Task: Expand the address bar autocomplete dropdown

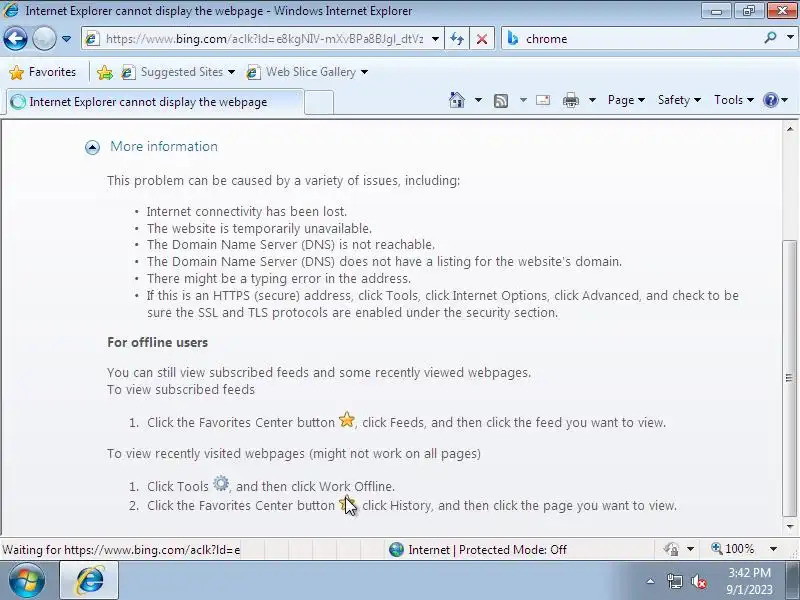Action: tap(435, 39)
